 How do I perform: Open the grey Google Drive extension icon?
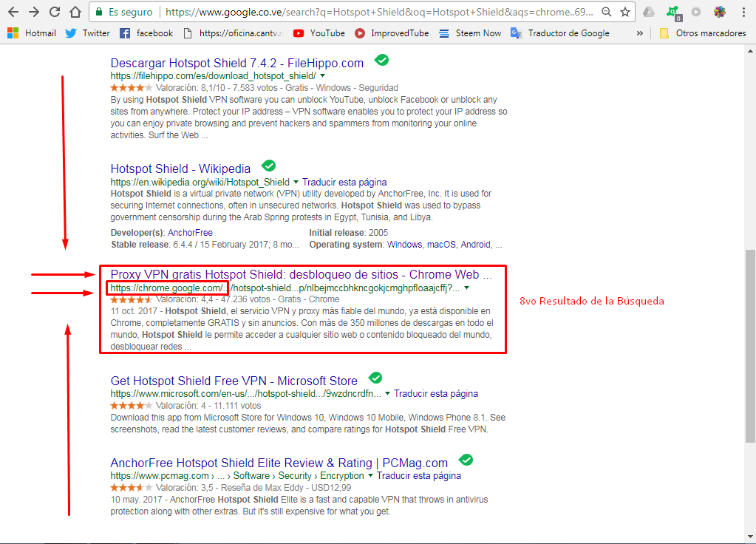649,12
